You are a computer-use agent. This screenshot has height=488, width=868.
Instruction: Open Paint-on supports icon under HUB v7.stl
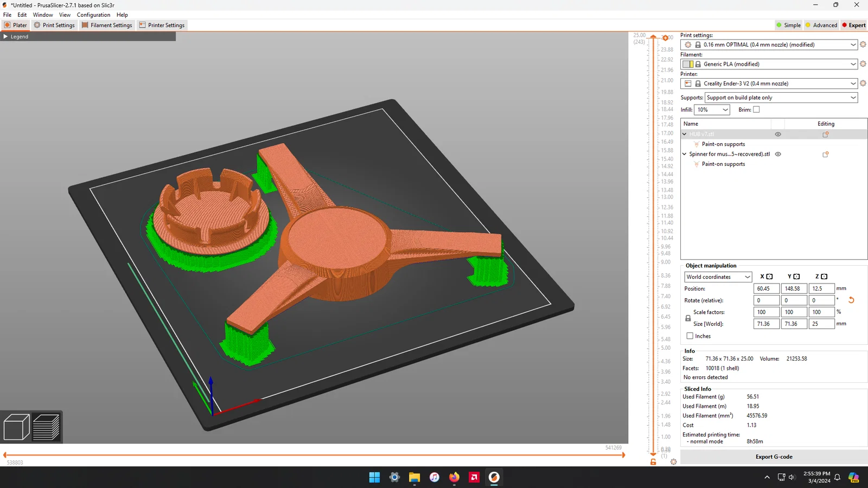(x=697, y=144)
